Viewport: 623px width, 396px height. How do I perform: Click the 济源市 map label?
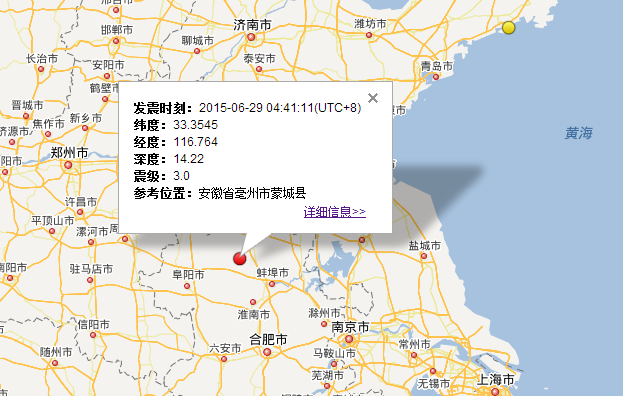(x=14, y=131)
